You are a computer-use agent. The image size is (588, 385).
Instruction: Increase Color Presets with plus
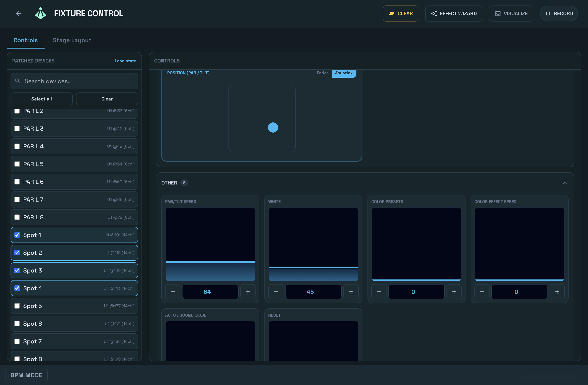(454, 292)
